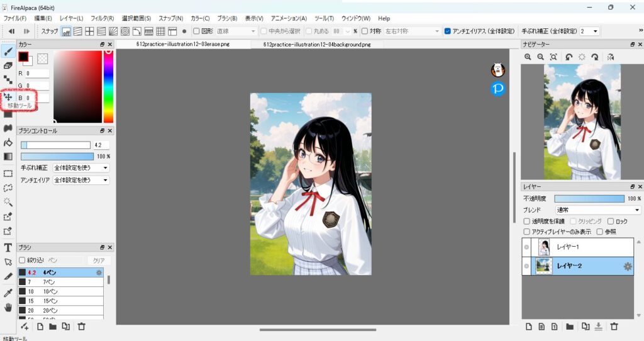Select the Eraser tool
This screenshot has width=644, height=341.
[x=8, y=65]
